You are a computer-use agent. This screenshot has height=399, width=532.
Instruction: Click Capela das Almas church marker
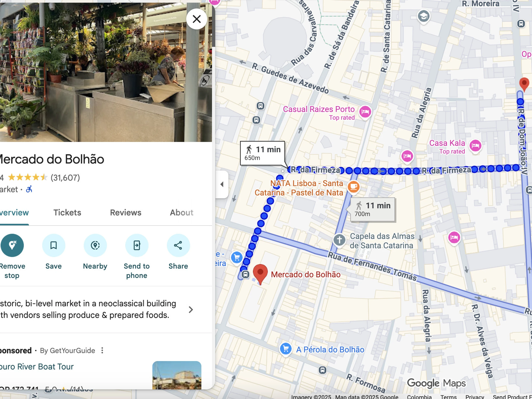point(339,240)
